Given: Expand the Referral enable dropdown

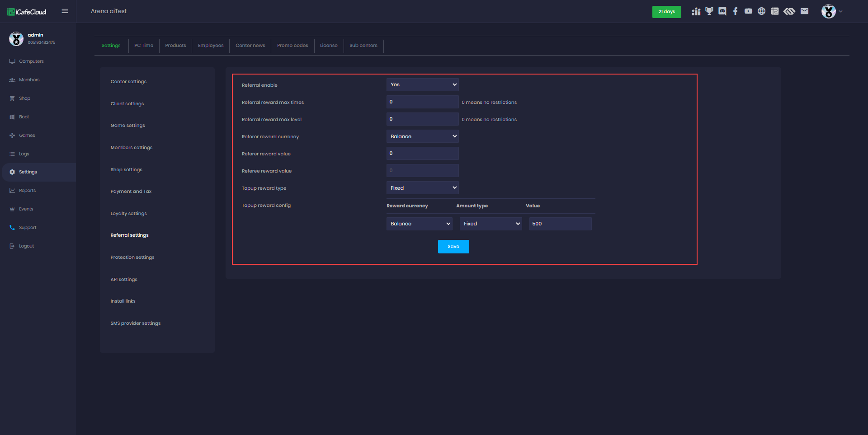Looking at the screenshot, I should click(422, 84).
